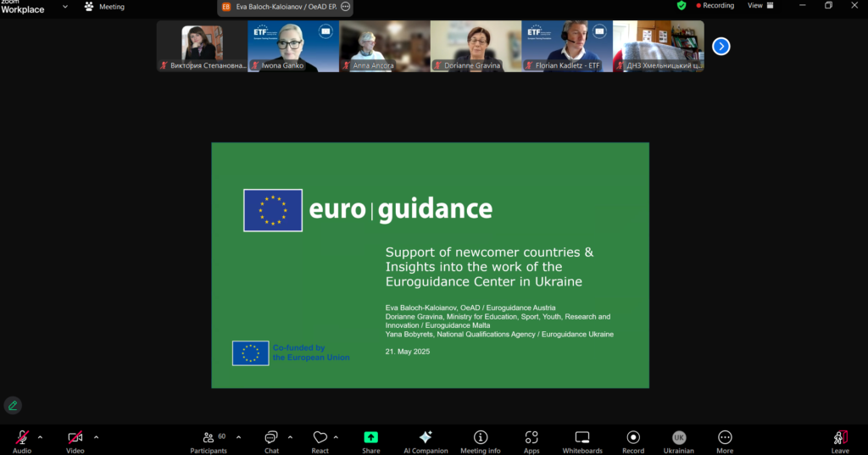
Task: Show next participants with the blue arrow
Action: (721, 47)
